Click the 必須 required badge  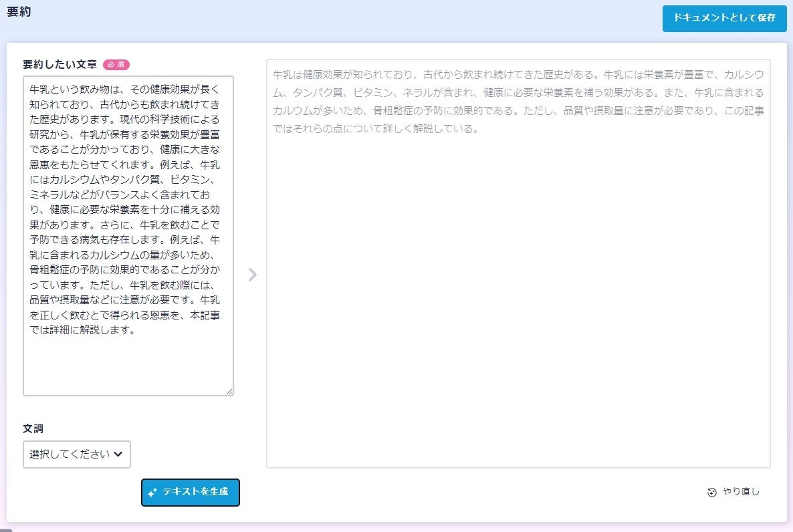[116, 65]
